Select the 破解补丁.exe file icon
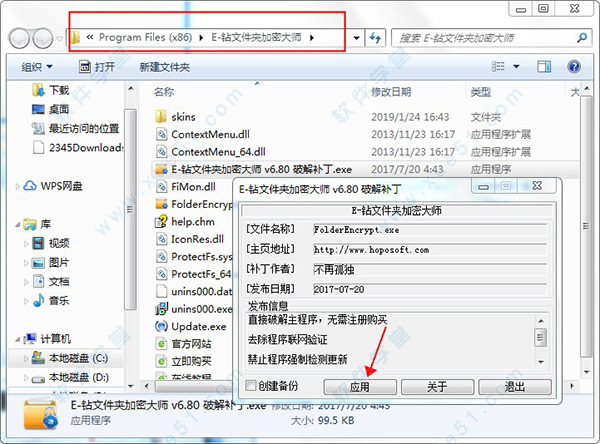 [161, 169]
